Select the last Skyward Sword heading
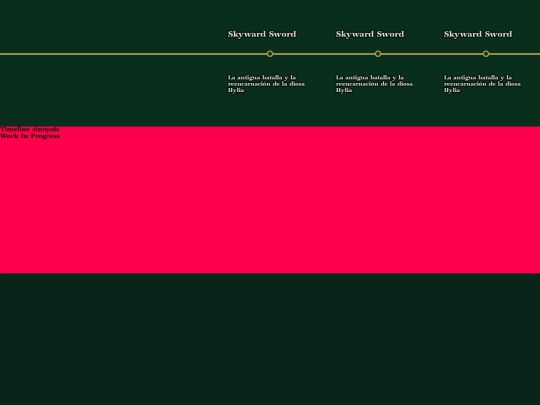 tap(478, 34)
